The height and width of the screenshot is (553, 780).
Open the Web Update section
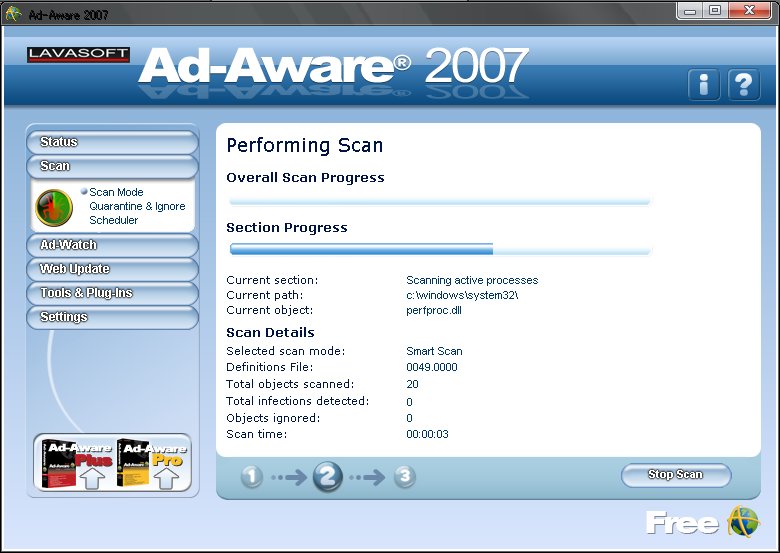[112, 269]
